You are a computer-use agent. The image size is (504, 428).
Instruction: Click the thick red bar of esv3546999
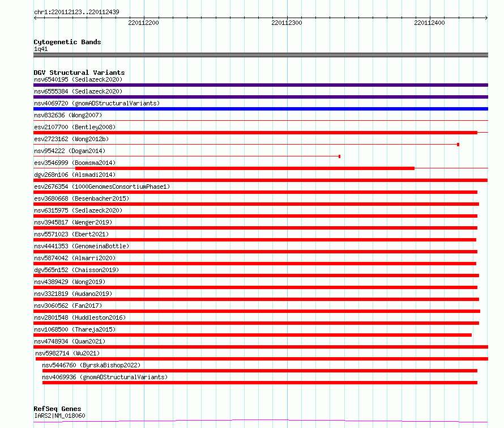click(245, 168)
